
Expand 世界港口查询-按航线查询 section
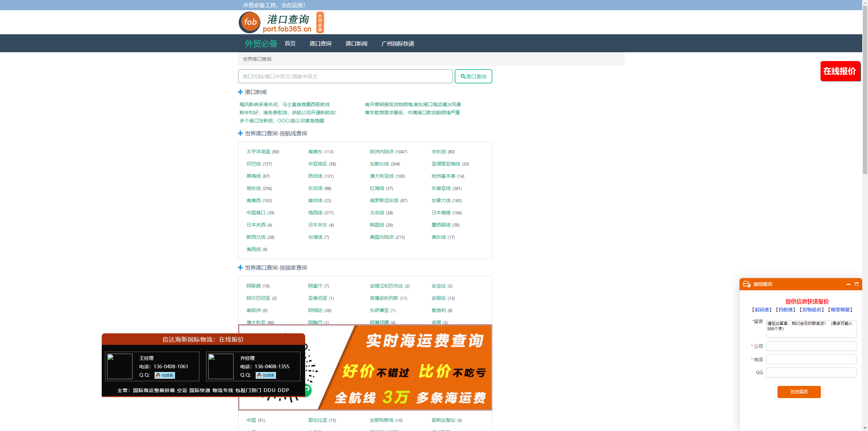(240, 133)
